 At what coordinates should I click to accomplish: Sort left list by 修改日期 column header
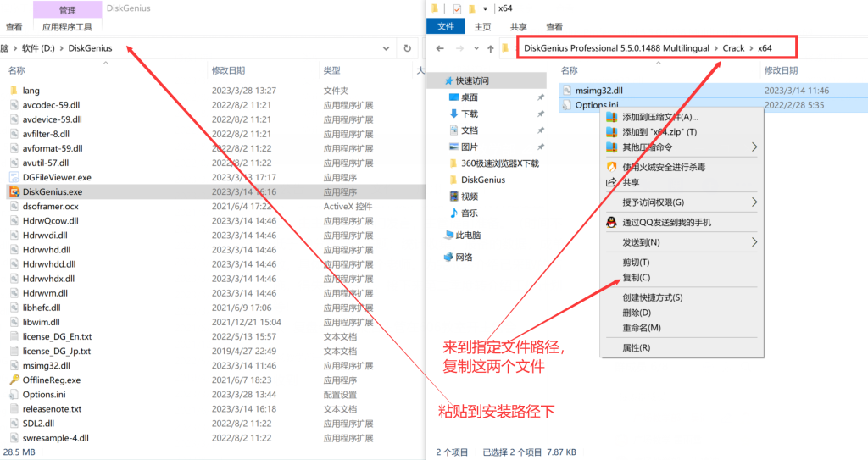(228, 70)
